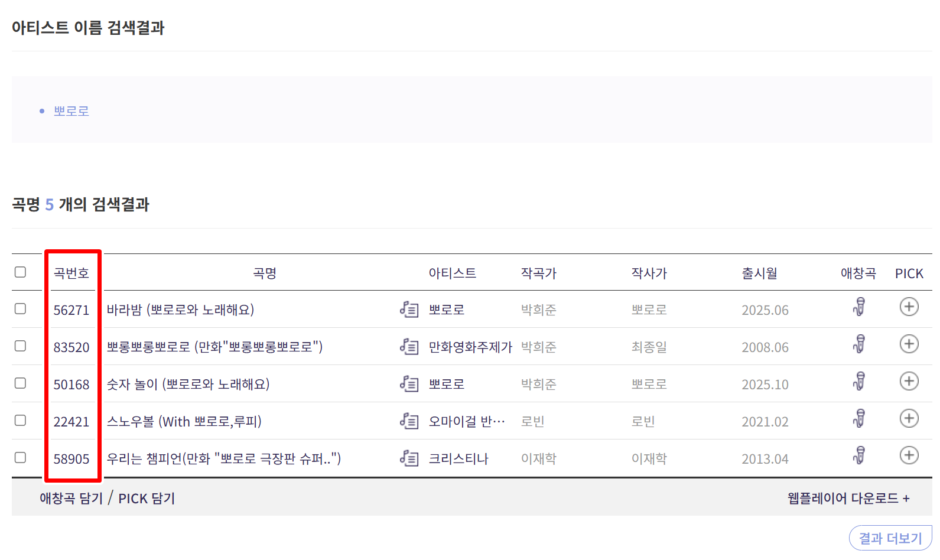Add song 22421 to favorites microphone icon
Screen dimensions: 940x560
tap(859, 418)
